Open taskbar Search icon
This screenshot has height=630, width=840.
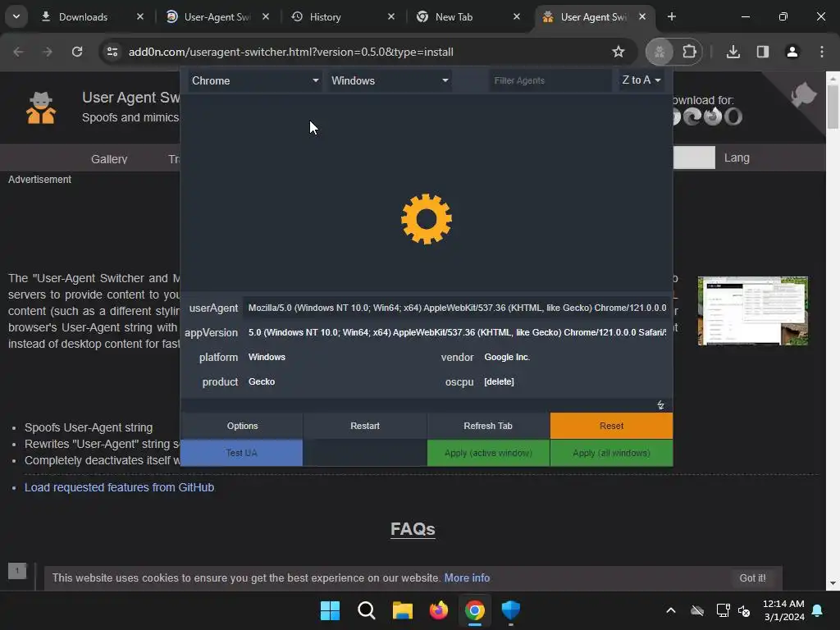[x=367, y=610]
